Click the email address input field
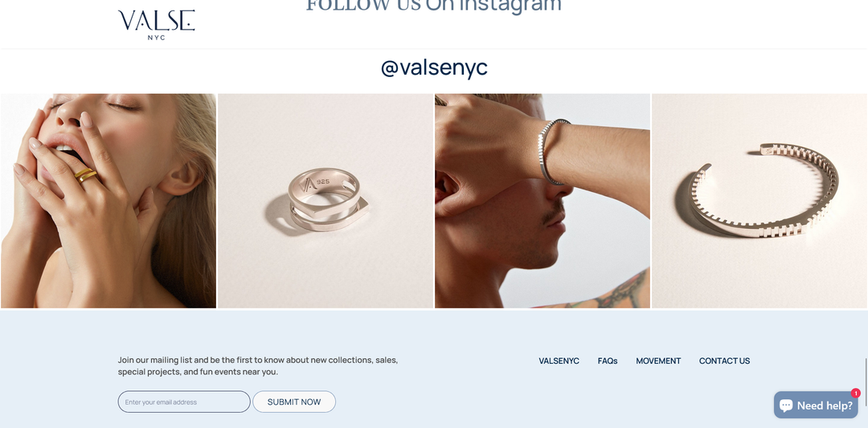The width and height of the screenshot is (868, 428). tap(184, 402)
